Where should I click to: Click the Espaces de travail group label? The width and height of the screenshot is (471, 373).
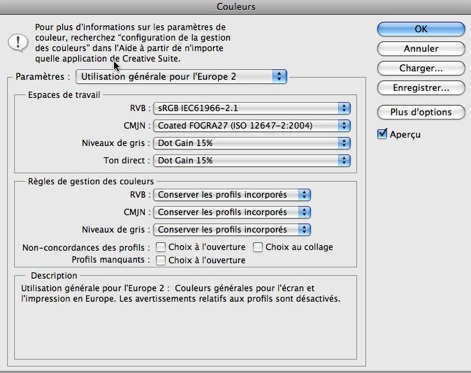click(x=64, y=95)
